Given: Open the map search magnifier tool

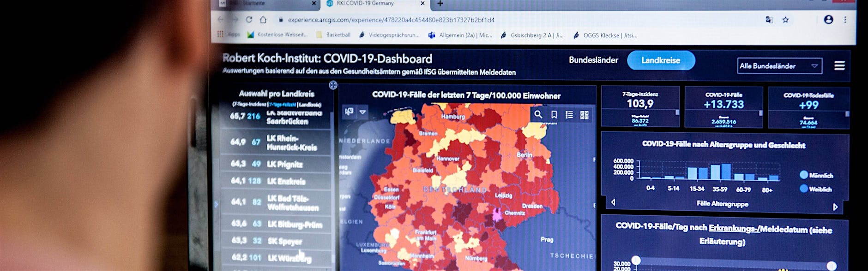Looking at the screenshot, I should coord(538,114).
